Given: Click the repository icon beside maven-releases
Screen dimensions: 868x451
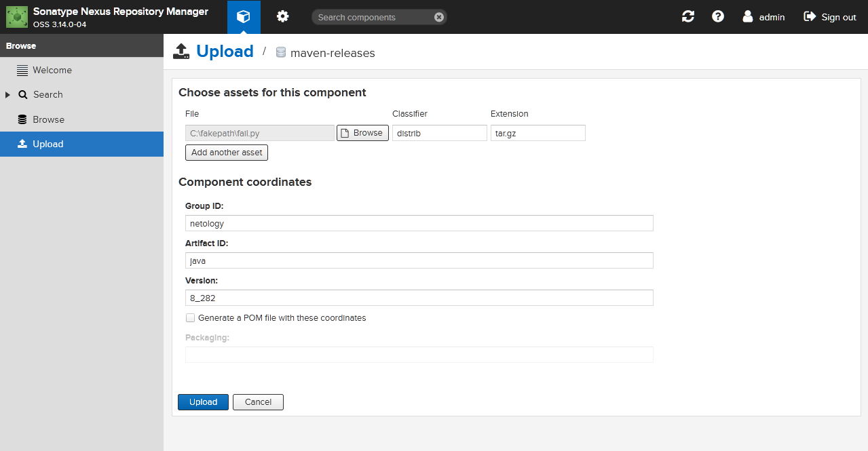Looking at the screenshot, I should (280, 53).
